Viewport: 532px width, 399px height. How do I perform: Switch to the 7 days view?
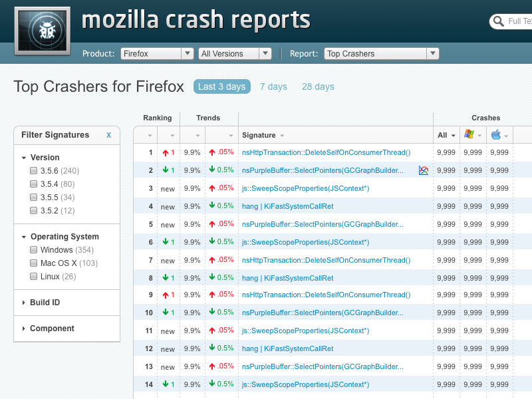click(x=273, y=87)
